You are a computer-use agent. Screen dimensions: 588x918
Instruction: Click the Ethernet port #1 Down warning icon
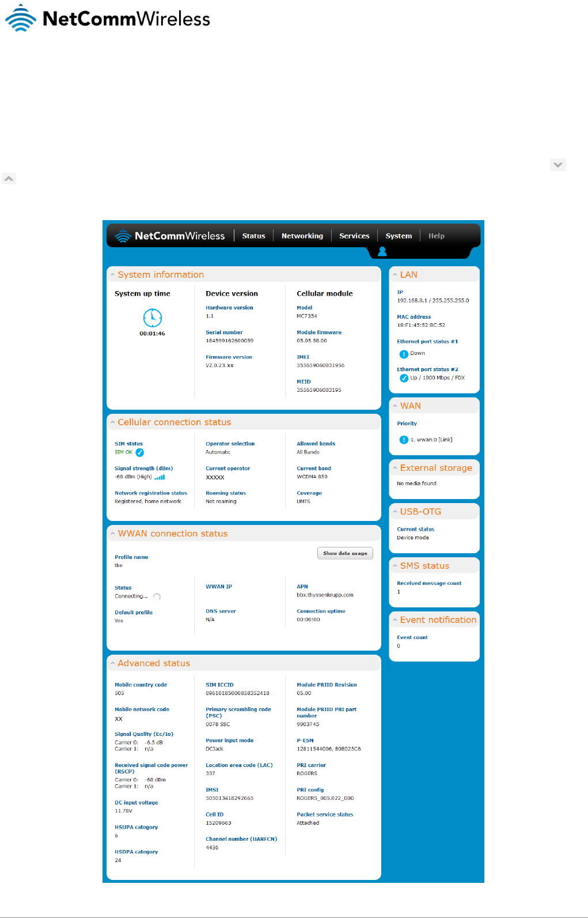coord(404,354)
